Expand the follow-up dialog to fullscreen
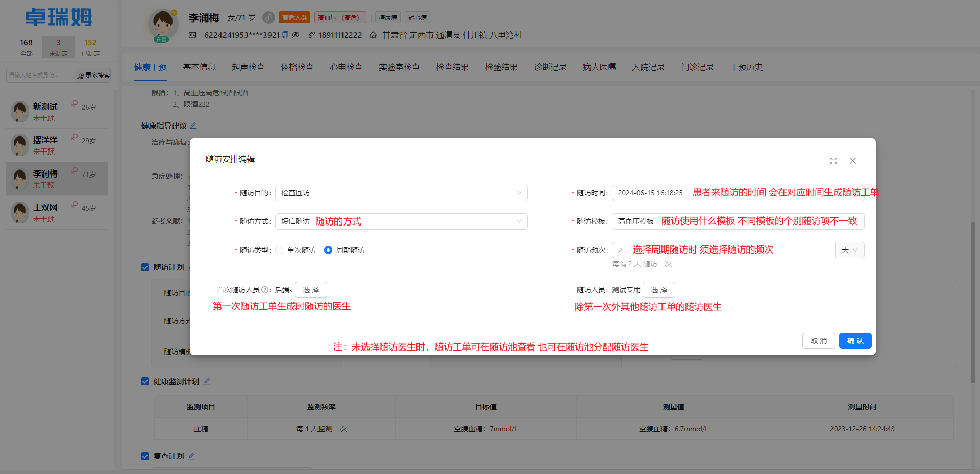This screenshot has height=474, width=980. [834, 161]
